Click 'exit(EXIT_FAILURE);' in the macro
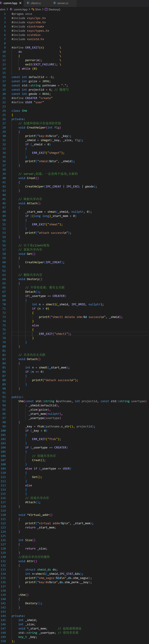This screenshot has width=149, height=644. tap(41, 64)
